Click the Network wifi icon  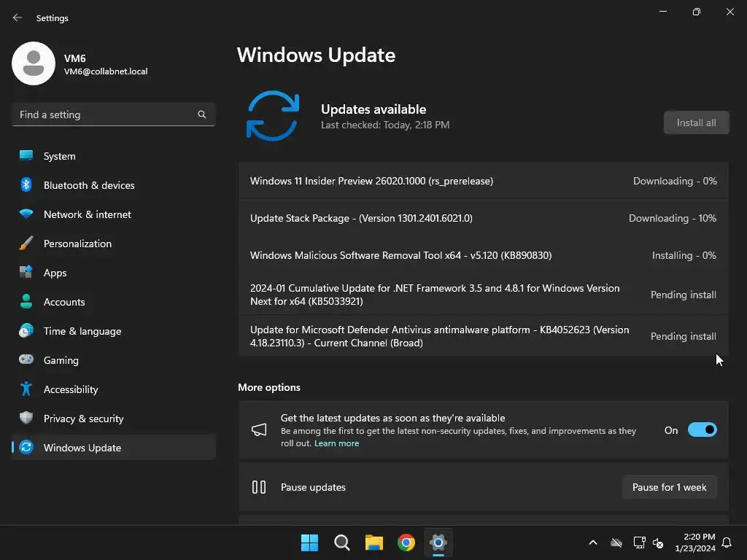pyautogui.click(x=26, y=214)
